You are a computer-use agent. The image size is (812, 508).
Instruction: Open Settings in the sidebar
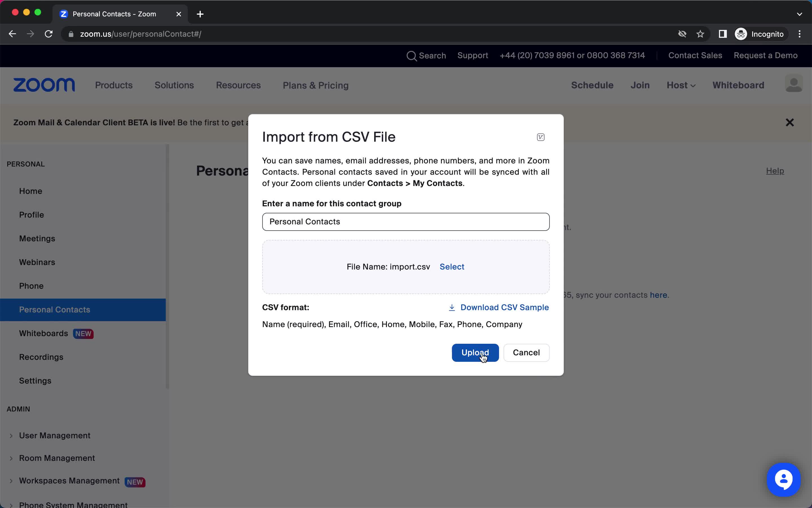tap(35, 381)
